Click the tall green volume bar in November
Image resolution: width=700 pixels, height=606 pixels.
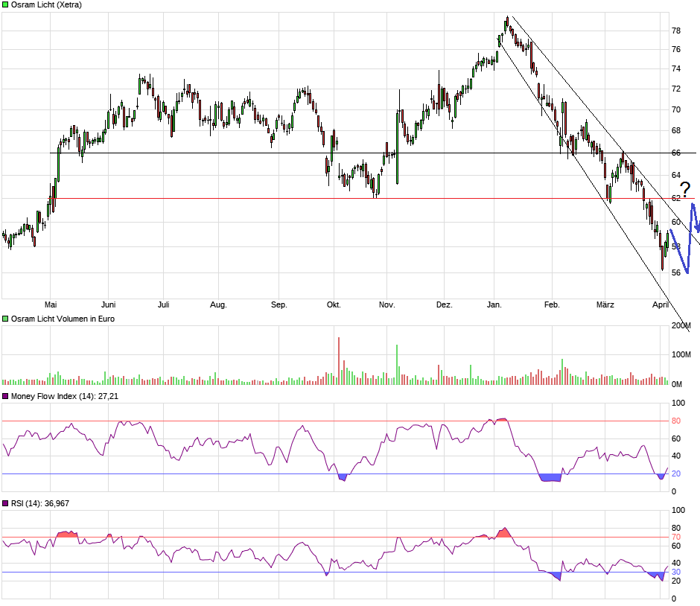[x=397, y=365]
